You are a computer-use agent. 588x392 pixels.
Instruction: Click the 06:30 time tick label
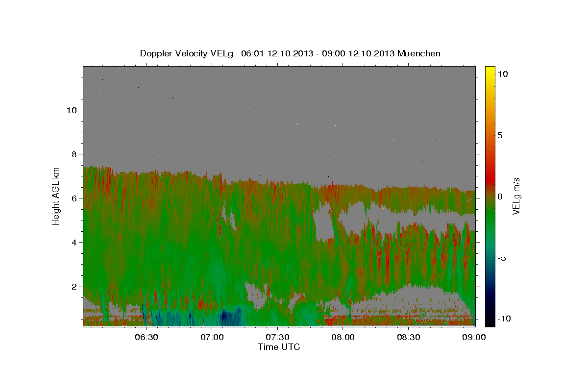pos(147,337)
